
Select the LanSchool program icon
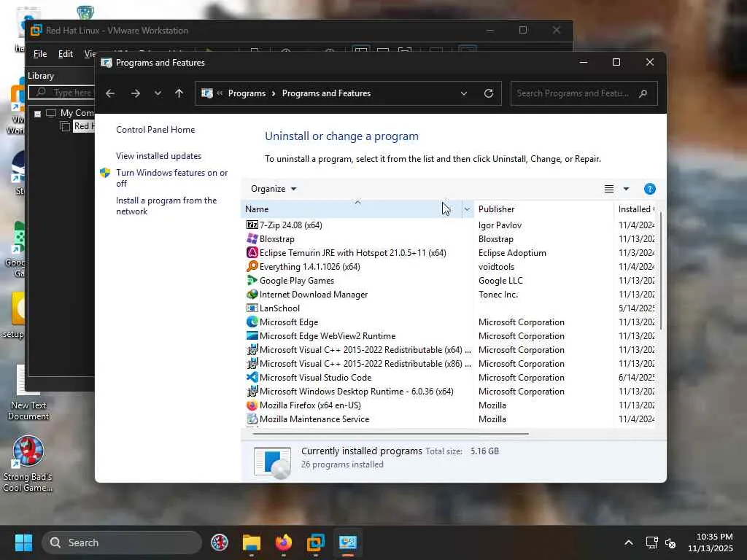pyautogui.click(x=252, y=308)
